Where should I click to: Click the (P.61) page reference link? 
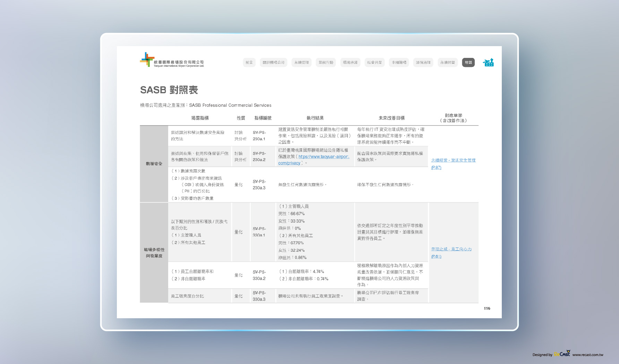436,257
